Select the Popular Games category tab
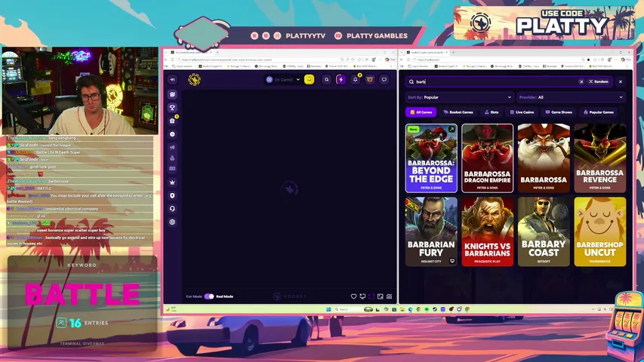This screenshot has width=644, height=362. tap(599, 112)
